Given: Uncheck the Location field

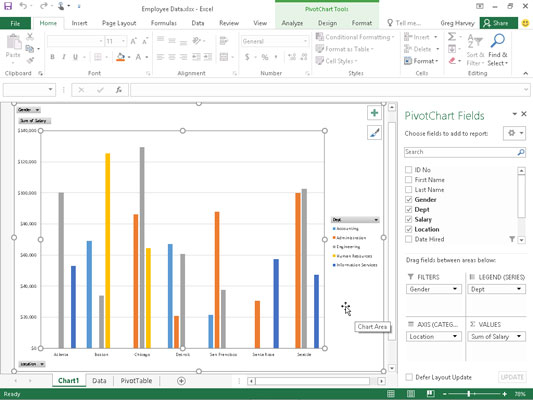Looking at the screenshot, I should (409, 229).
